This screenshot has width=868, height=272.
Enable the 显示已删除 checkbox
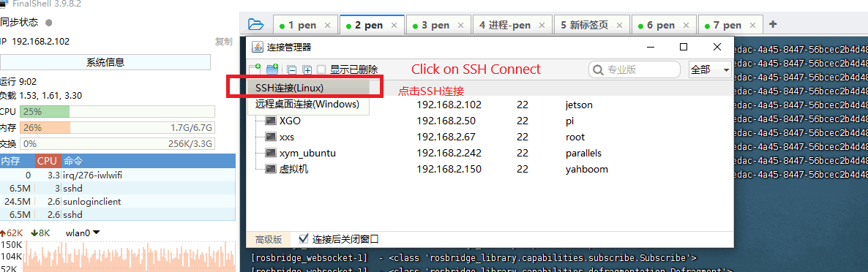pos(321,69)
